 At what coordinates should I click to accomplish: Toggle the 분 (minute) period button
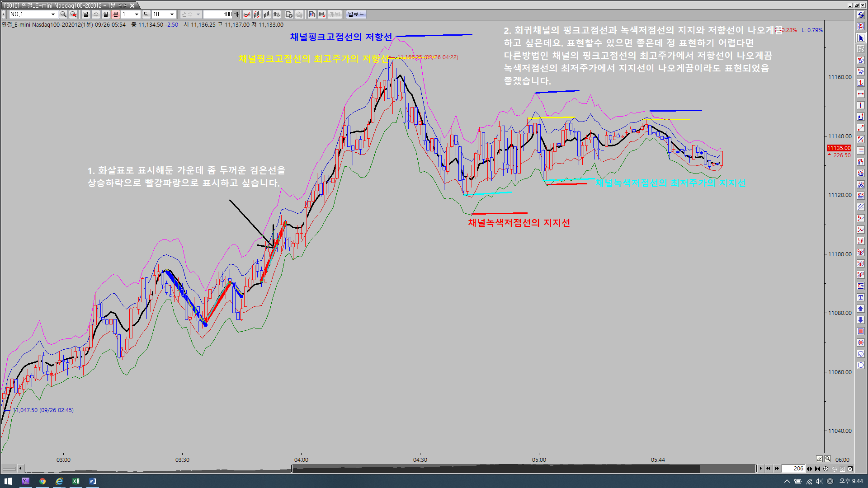pos(116,14)
